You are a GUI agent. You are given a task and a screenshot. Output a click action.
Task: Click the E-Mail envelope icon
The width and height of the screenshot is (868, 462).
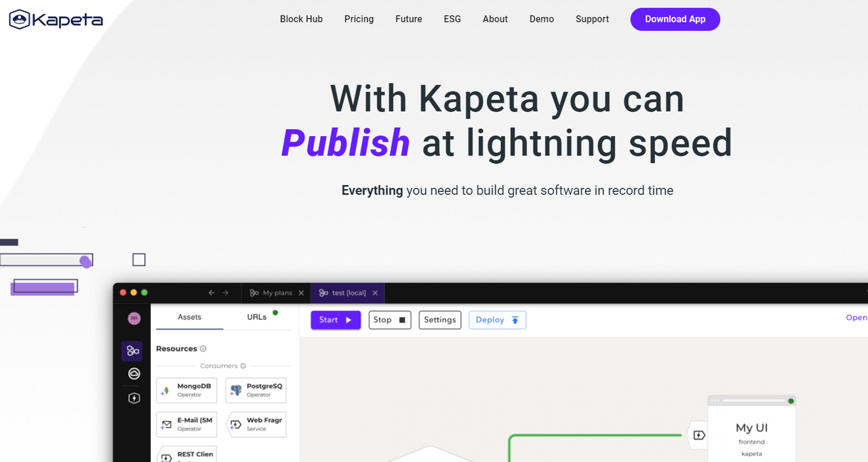click(166, 425)
